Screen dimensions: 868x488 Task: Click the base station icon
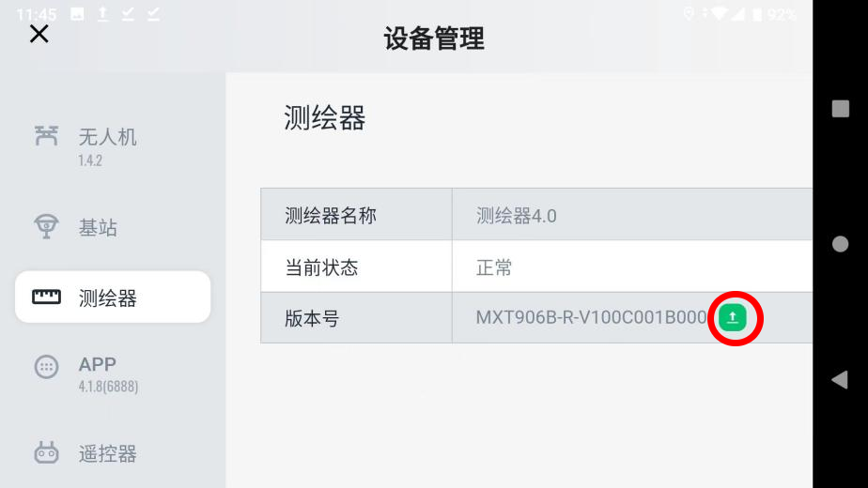click(46, 227)
